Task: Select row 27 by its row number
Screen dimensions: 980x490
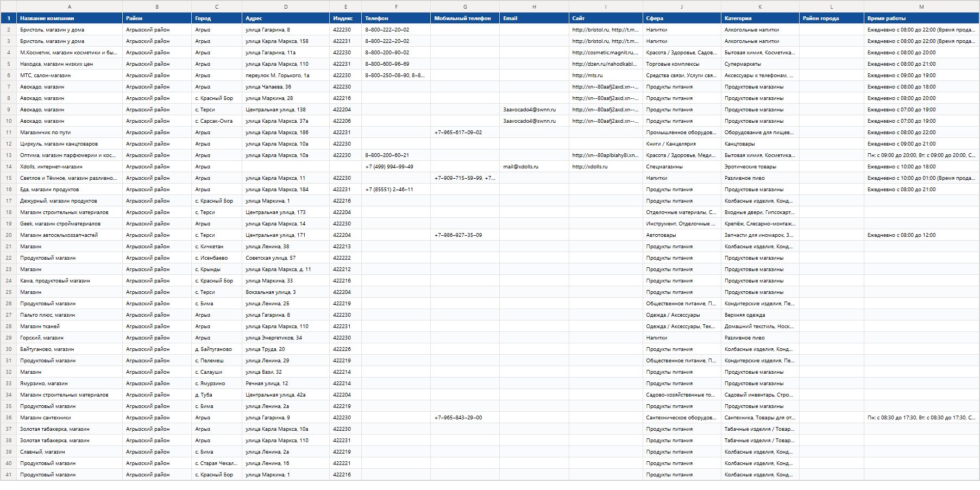Action: tap(8, 315)
